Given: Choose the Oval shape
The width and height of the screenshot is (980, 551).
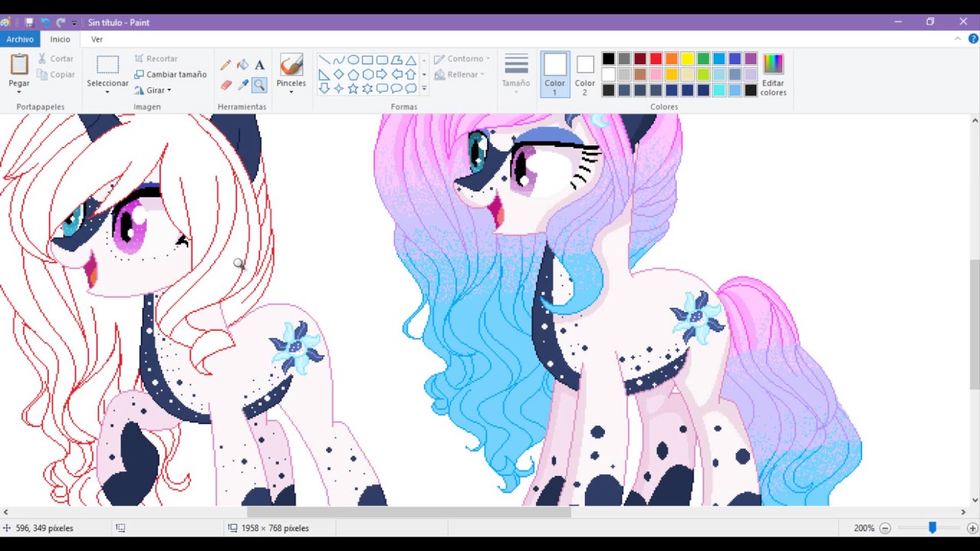Looking at the screenshot, I should (x=353, y=60).
